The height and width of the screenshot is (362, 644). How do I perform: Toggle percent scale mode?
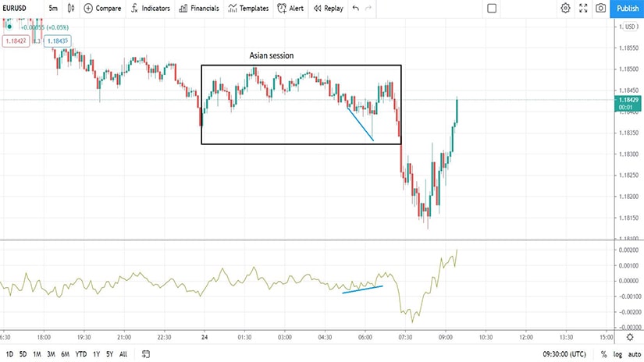603,354
